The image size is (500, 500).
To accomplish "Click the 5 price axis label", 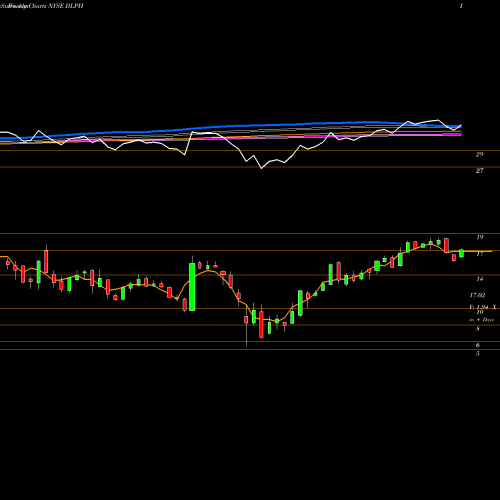I will point(478,354).
